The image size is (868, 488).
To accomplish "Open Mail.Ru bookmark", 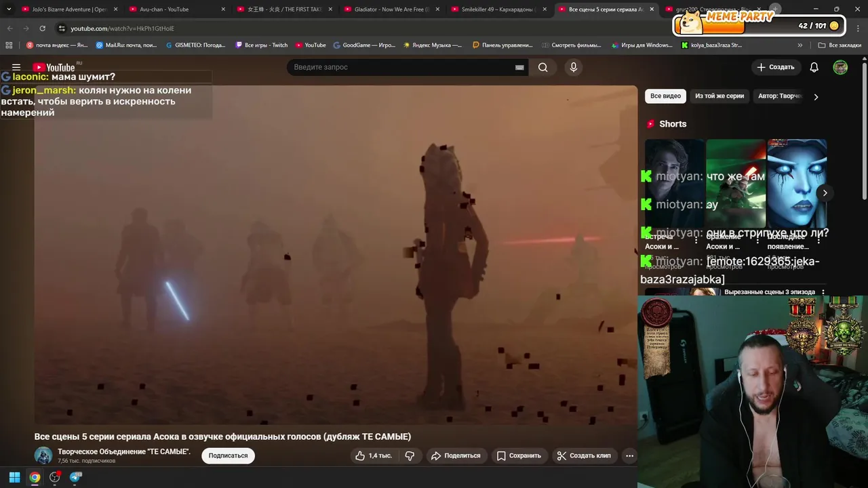I will pos(127,45).
